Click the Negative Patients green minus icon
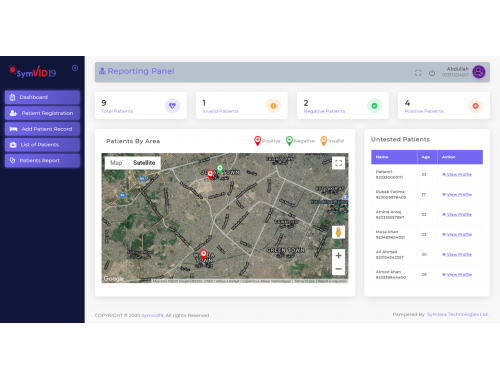The width and height of the screenshot is (500, 380). (374, 106)
